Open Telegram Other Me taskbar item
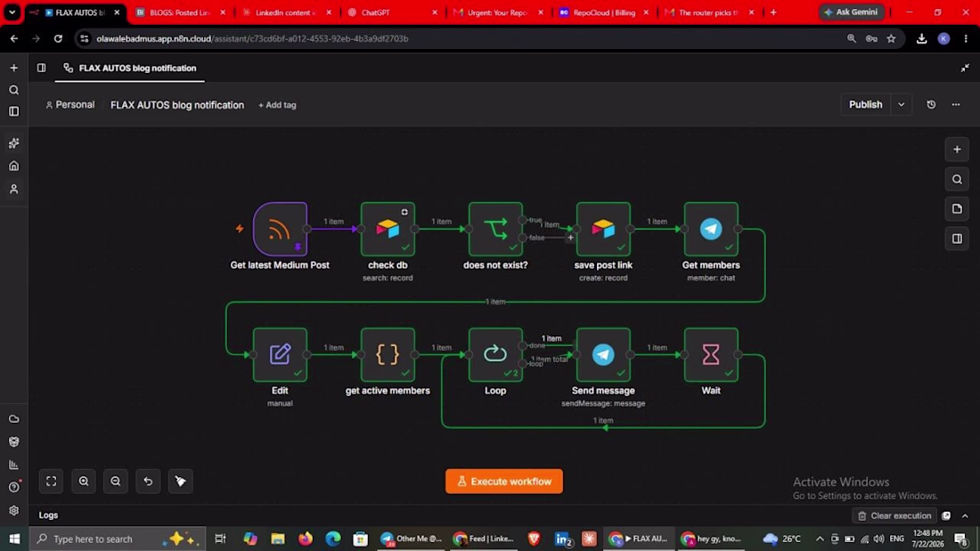This screenshot has width=980, height=551. [412, 539]
